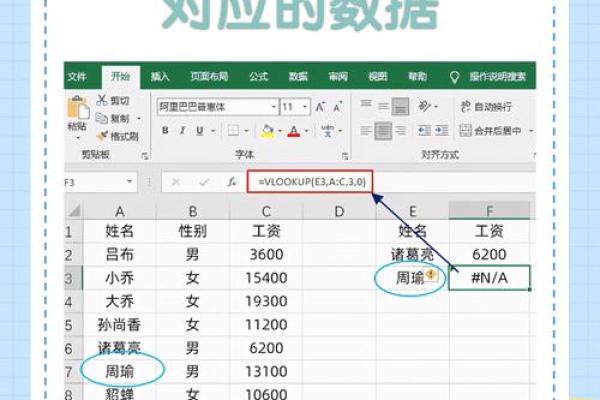Expand the underline style dropdown arrow
The image size is (600, 400).
[x=213, y=131]
